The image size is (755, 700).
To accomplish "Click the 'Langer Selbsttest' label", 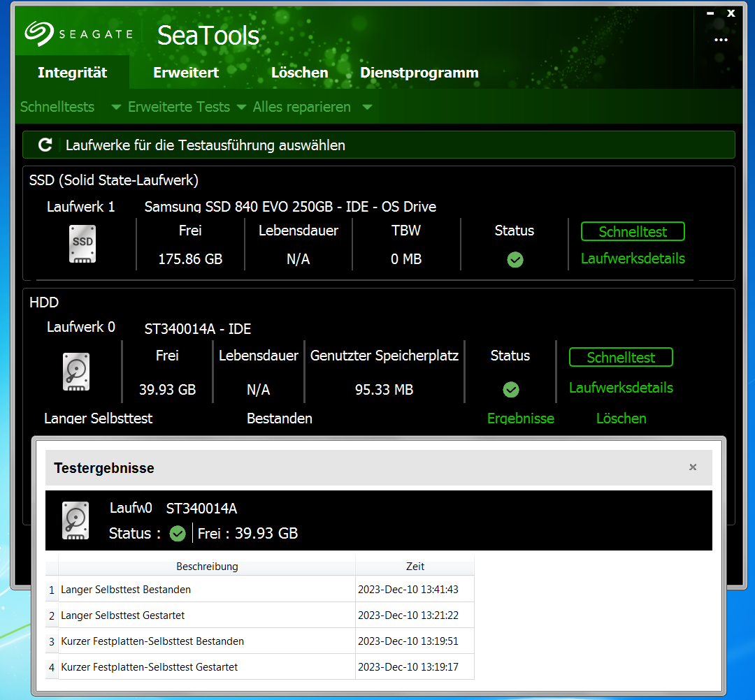I will pos(99,418).
